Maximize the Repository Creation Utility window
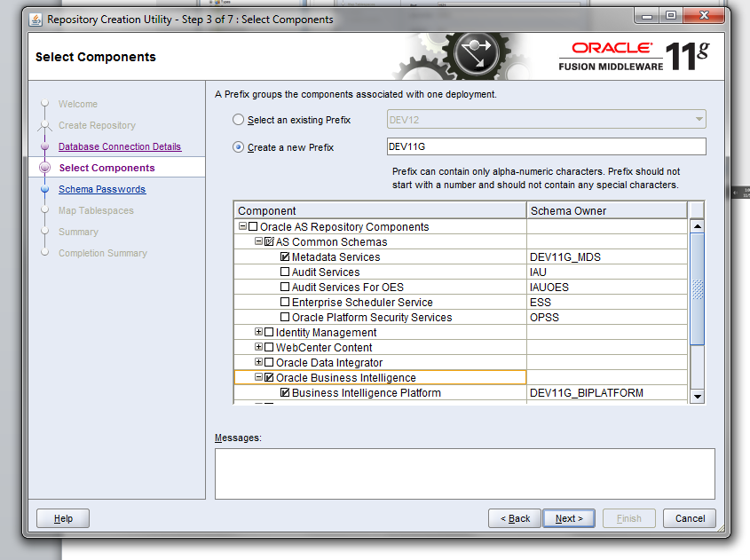This screenshot has width=750, height=560. tap(671, 15)
